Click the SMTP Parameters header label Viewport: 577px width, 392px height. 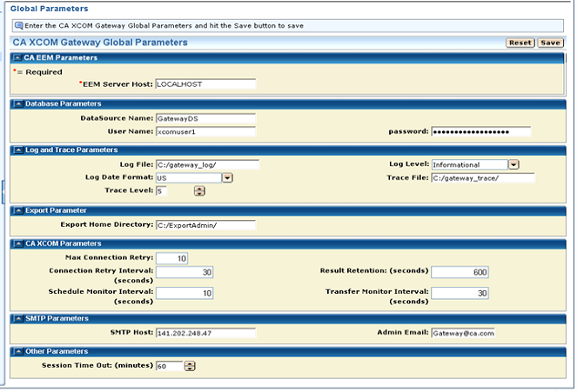click(x=57, y=318)
